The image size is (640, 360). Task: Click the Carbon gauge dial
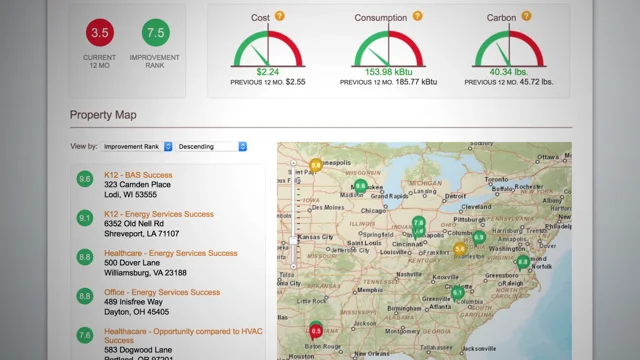point(509,48)
